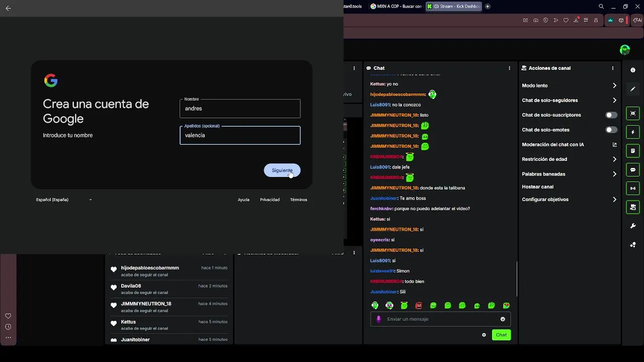This screenshot has height=362, width=644.
Task: Open the Privacidad link
Action: (x=270, y=200)
